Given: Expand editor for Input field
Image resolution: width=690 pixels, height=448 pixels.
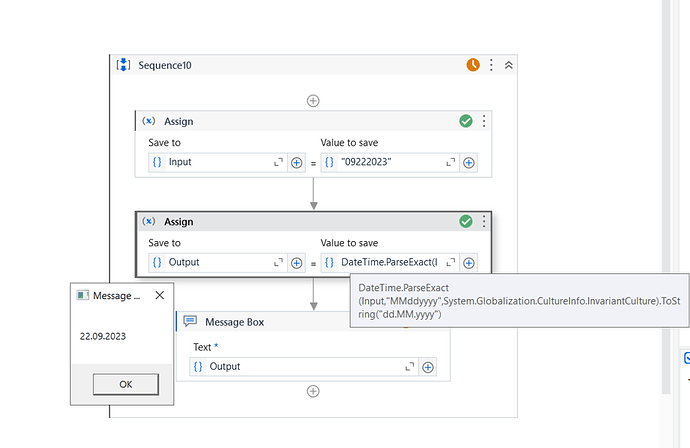Looking at the screenshot, I should point(278,162).
